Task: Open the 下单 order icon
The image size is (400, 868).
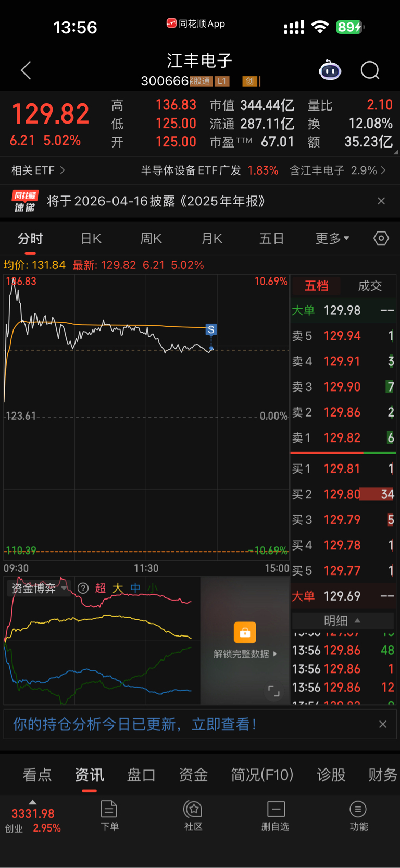Action: [x=109, y=815]
